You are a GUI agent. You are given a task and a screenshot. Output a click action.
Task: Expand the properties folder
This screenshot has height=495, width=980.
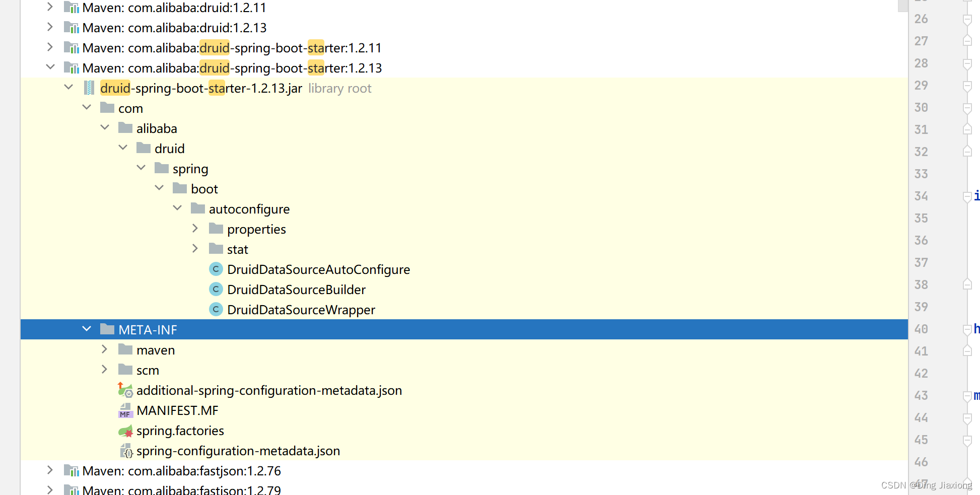click(x=195, y=229)
